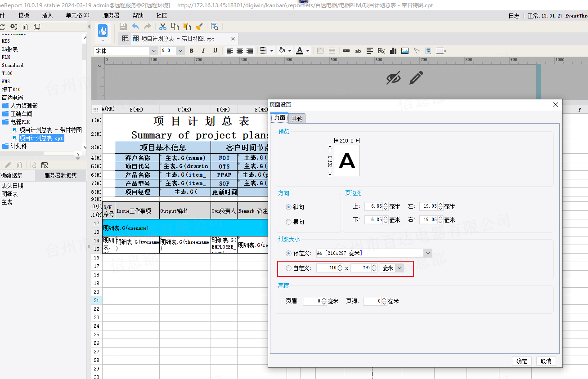
Task: Select the 自定义 custom paper size option
Action: 289,268
